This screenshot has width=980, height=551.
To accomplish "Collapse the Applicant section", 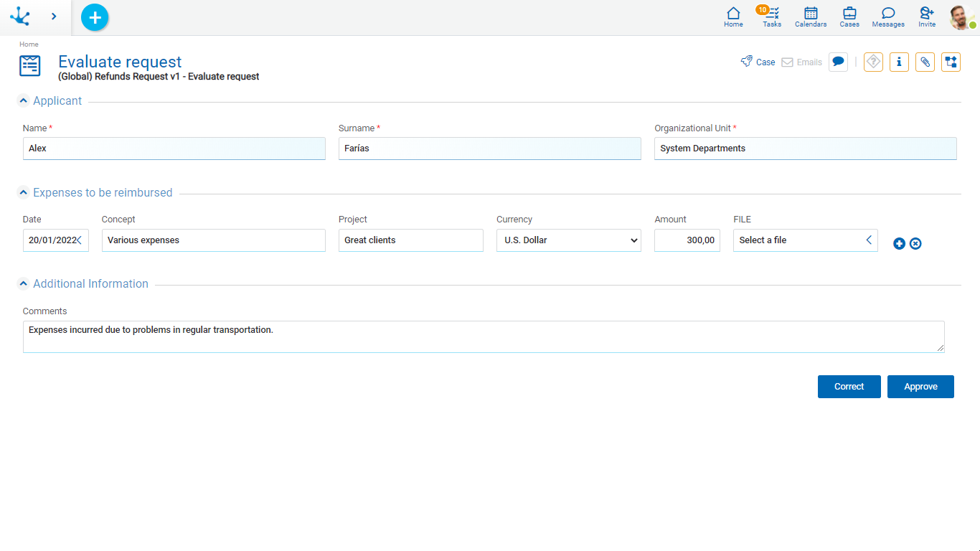I will pos(24,101).
